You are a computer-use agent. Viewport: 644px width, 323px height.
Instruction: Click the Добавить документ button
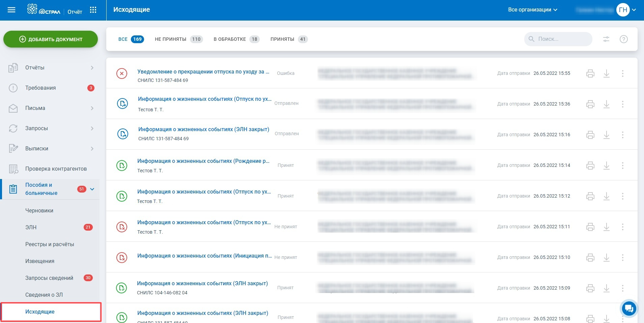[51, 39]
